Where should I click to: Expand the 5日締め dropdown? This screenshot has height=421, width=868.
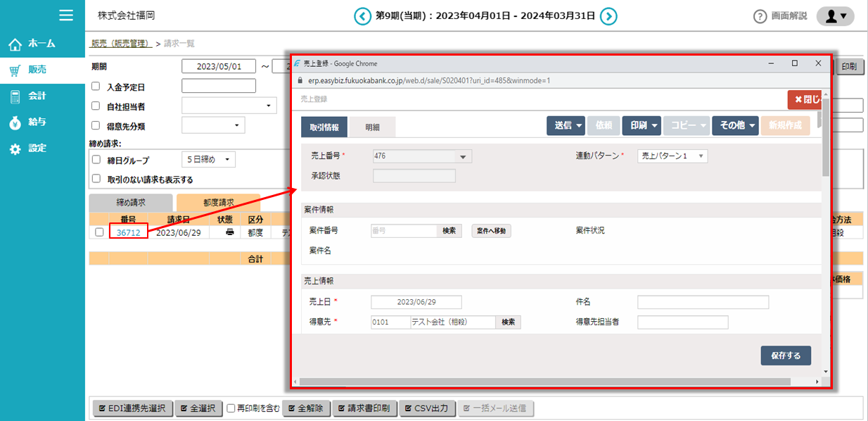tap(208, 160)
